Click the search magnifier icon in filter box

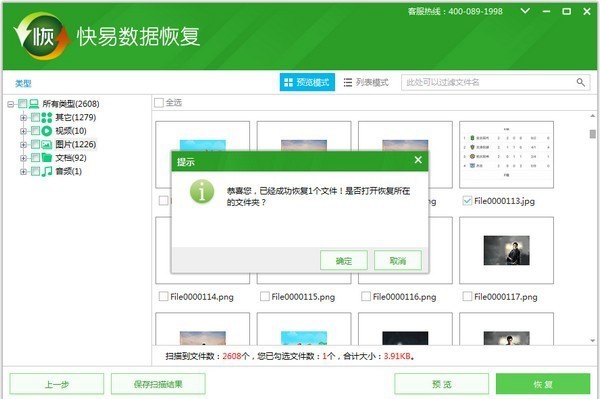coord(580,82)
